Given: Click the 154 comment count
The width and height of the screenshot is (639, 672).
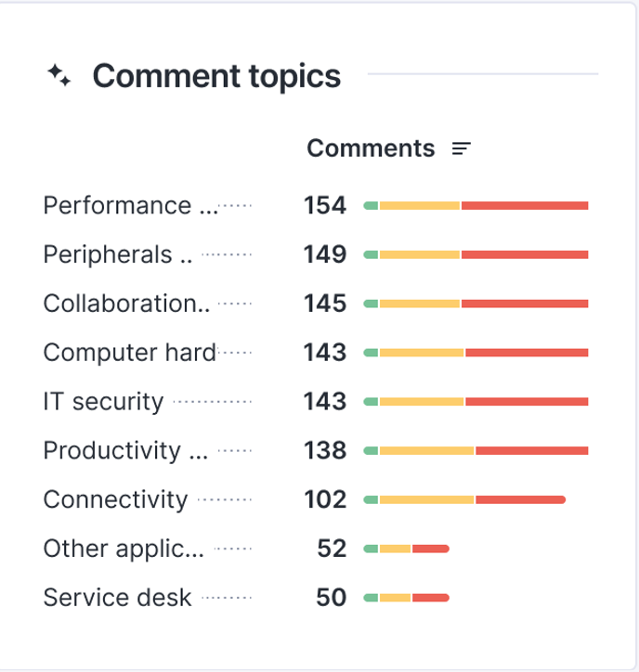Looking at the screenshot, I should pos(324,205).
